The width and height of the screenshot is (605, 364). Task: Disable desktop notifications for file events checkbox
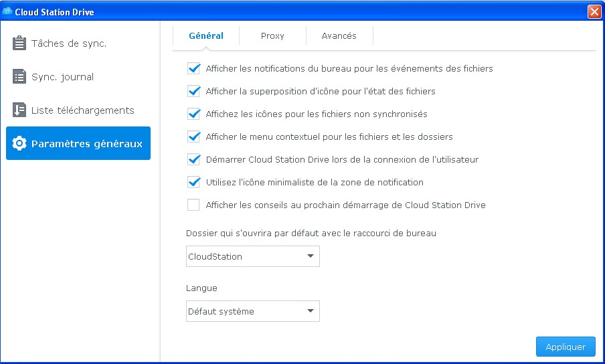(194, 68)
